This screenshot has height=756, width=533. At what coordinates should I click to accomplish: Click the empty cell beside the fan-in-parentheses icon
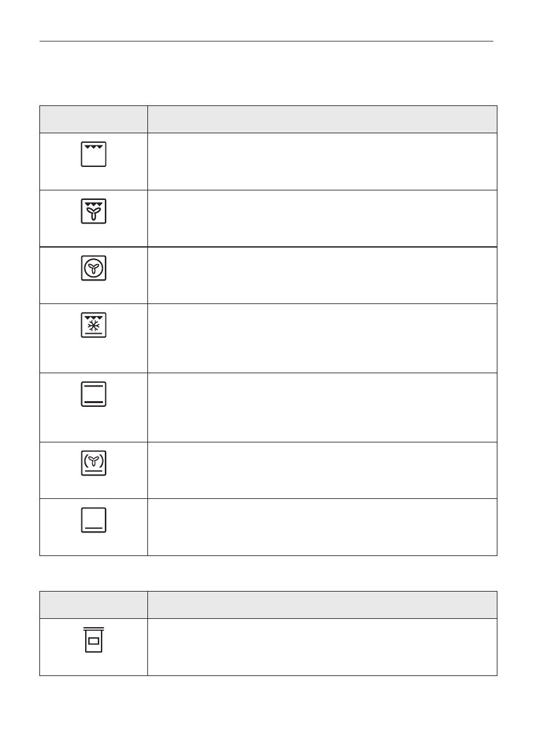tap(322, 470)
